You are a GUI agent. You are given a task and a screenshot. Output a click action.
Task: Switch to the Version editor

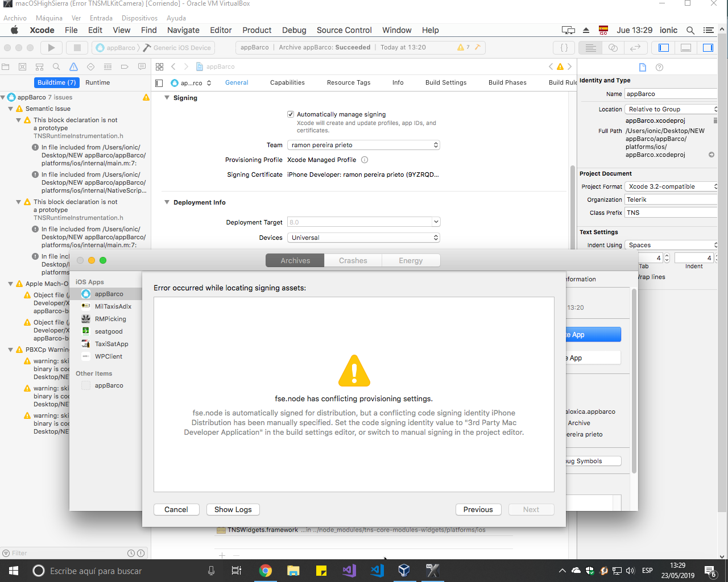635,48
